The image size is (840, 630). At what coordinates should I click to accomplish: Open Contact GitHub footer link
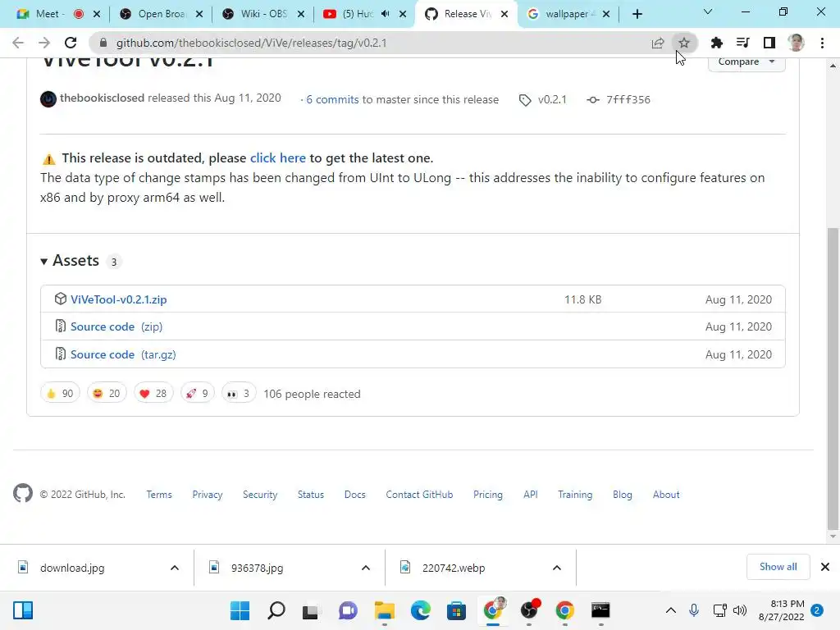[419, 495]
